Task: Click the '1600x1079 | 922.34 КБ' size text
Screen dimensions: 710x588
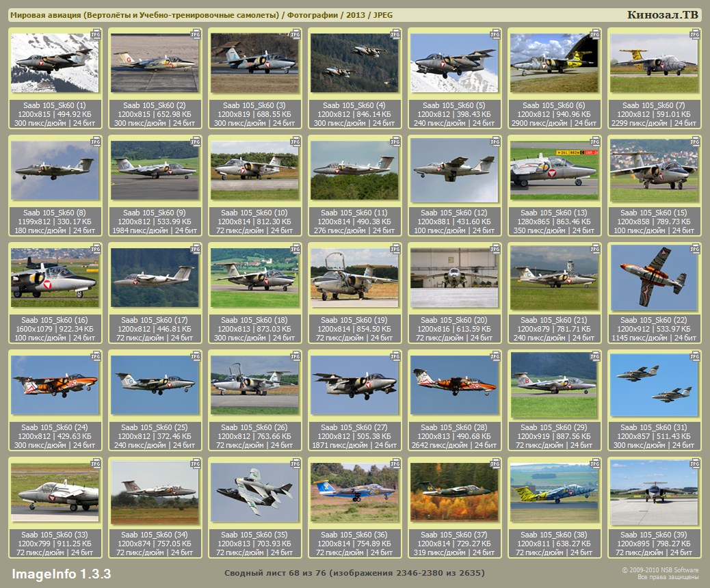Action: [x=55, y=329]
